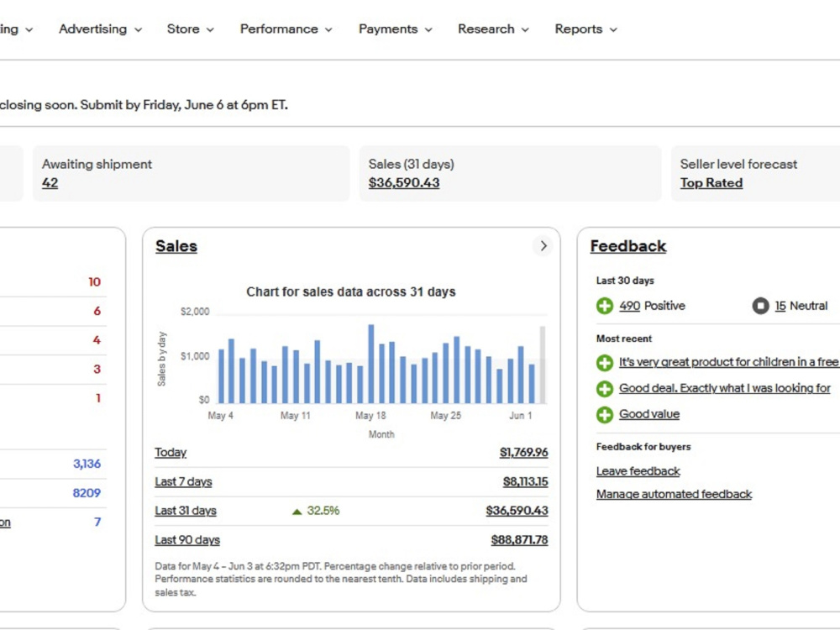Click the blue count 7
Screen dimensions: 840x630
(x=97, y=522)
